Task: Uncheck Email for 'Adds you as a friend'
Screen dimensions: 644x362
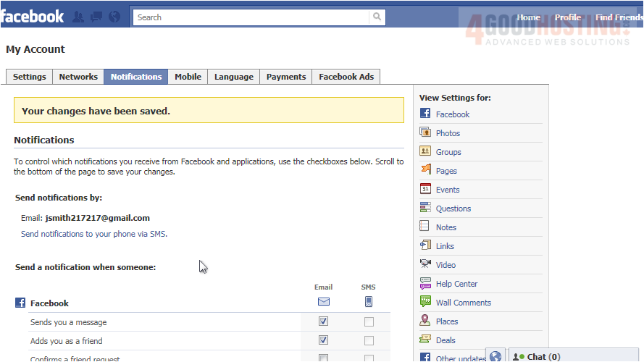Action: pos(323,340)
